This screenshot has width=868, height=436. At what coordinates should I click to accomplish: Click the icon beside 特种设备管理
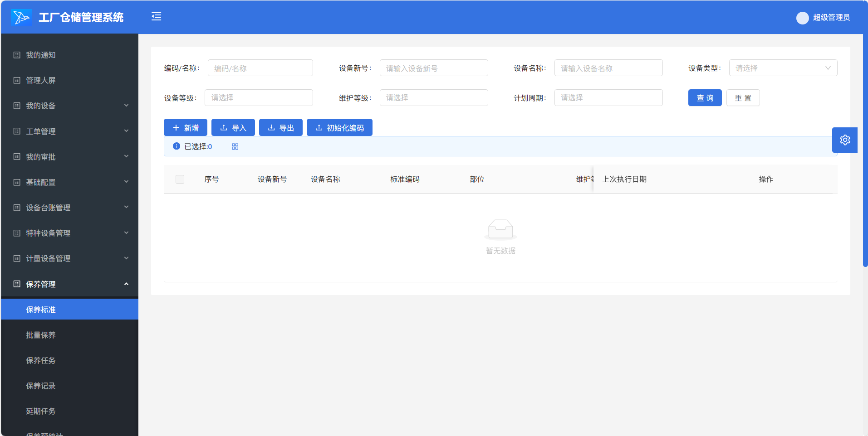(x=17, y=233)
